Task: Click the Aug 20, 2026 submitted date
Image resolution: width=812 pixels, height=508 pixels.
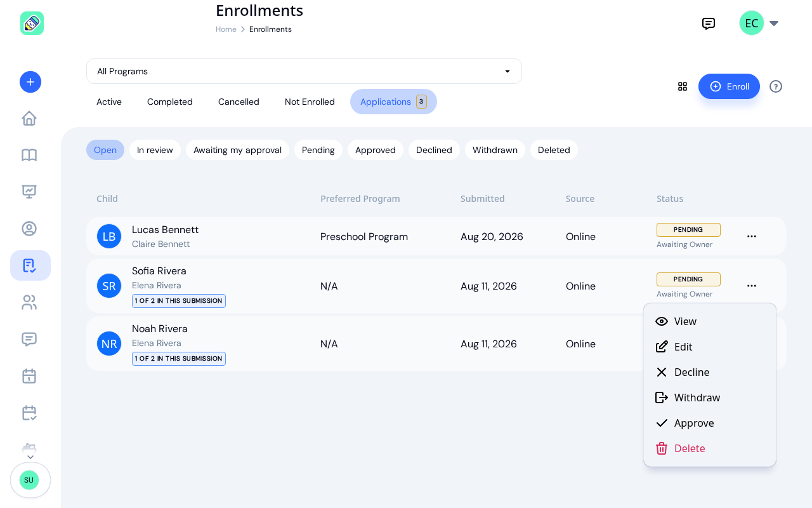Action: [x=492, y=237]
